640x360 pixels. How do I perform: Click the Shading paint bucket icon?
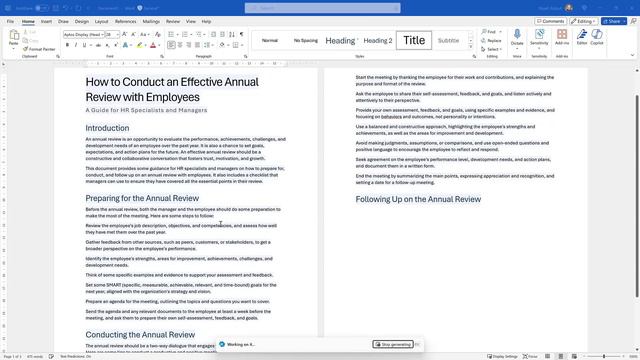tap(222, 45)
